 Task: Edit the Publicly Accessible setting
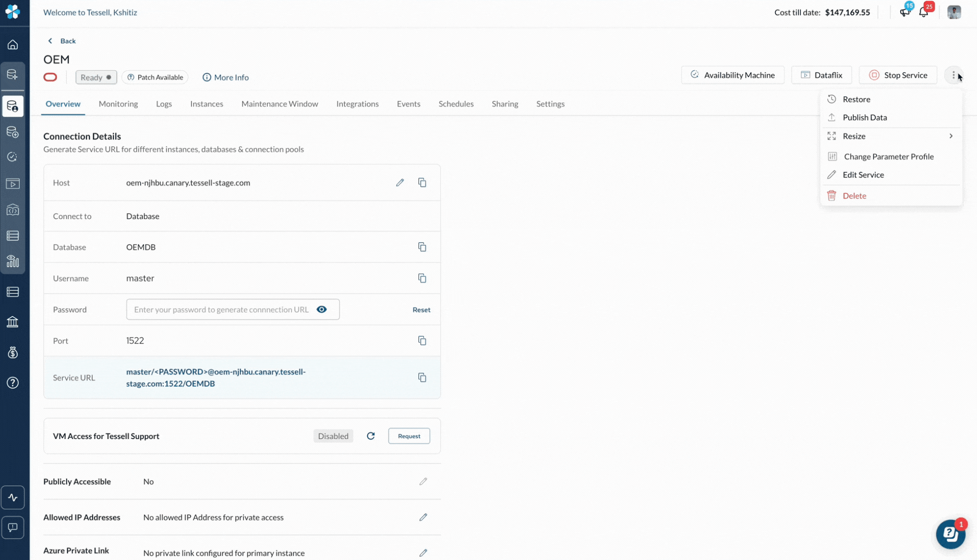click(423, 481)
